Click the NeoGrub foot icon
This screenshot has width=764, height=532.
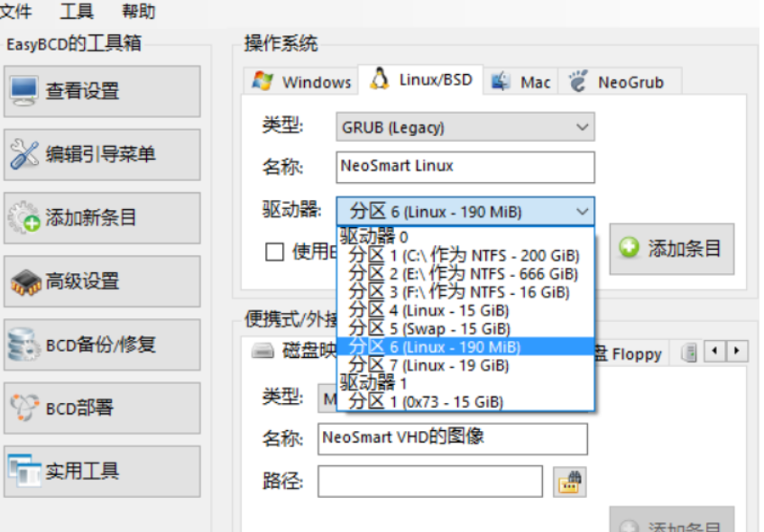click(x=578, y=80)
